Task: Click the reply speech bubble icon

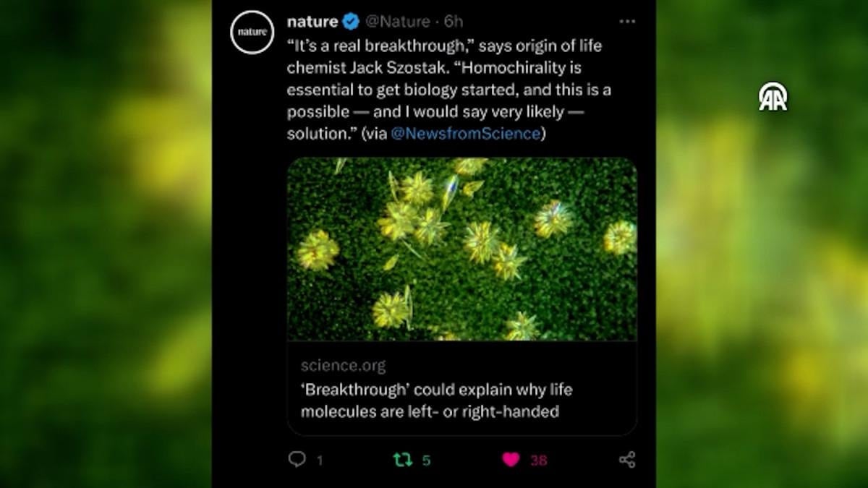Action: coord(297,459)
